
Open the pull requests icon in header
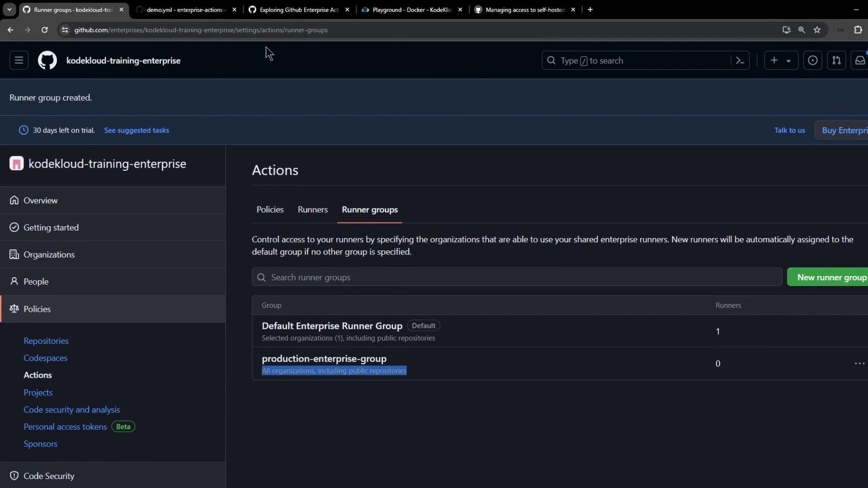pyautogui.click(x=836, y=61)
